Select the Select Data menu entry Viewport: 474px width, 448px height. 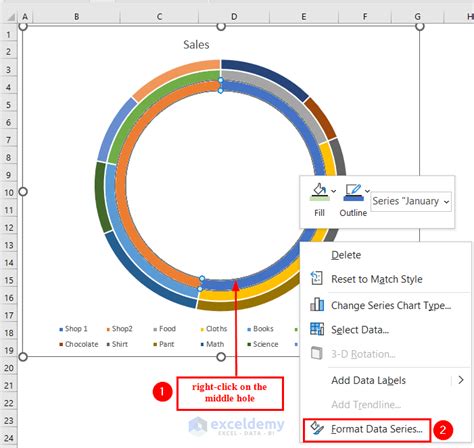360,330
